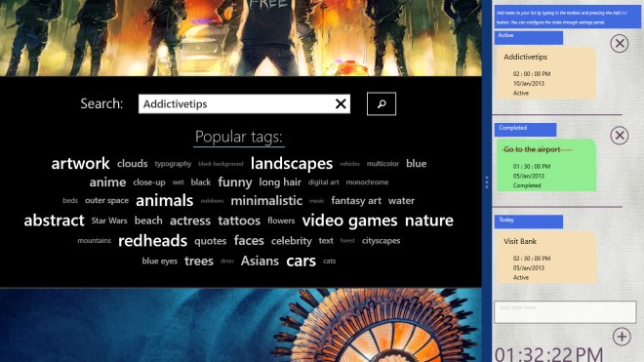This screenshot has width=644, height=362.
Task: Delete the completed airport note
Action: 619,136
